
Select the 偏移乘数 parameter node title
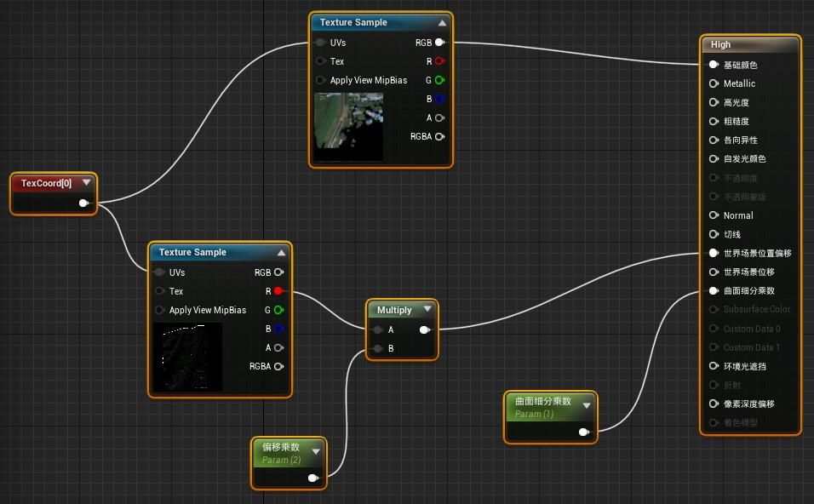coord(281,447)
